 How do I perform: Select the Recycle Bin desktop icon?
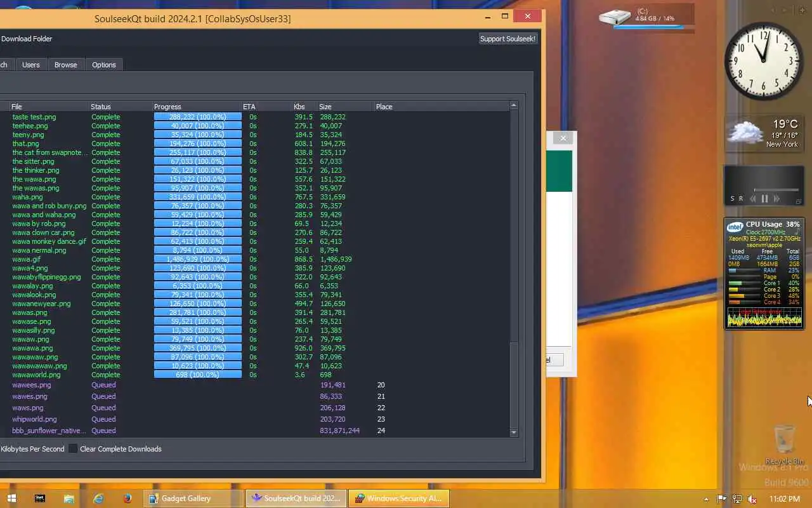[x=785, y=443]
